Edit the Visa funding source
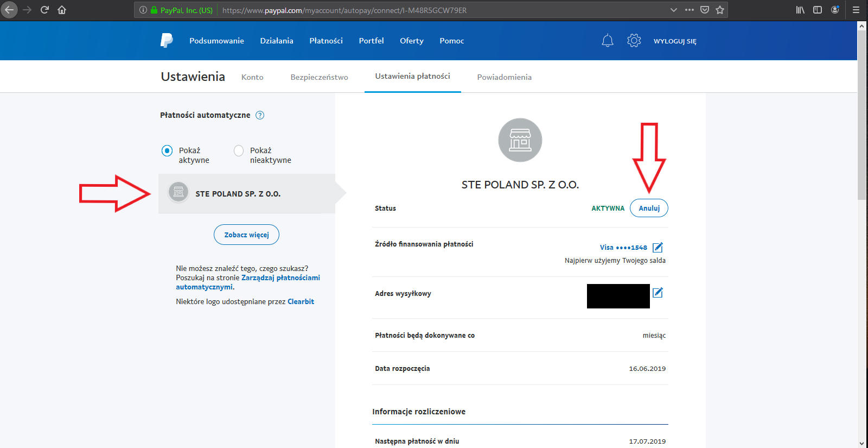 click(x=658, y=247)
